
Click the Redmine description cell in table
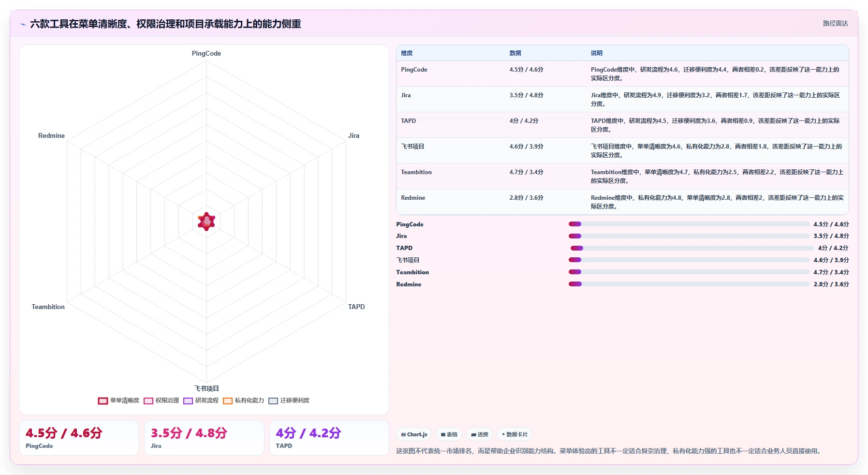click(717, 202)
